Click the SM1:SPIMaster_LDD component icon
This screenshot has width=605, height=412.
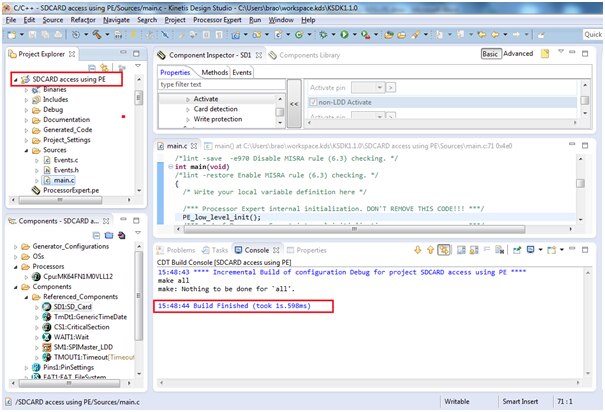click(x=46, y=345)
